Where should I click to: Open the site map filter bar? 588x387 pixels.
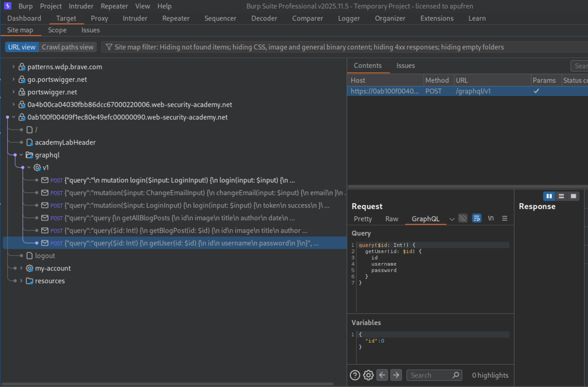click(309, 47)
